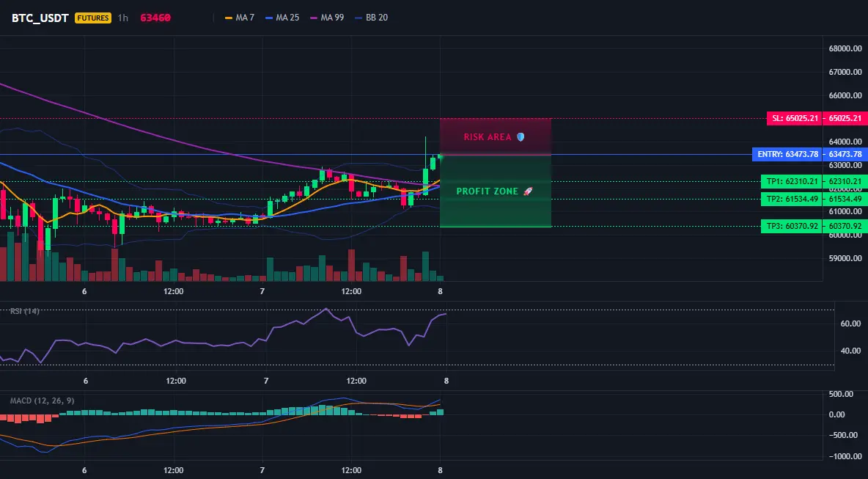This screenshot has width=868, height=479.
Task: Click the price label 65025.21 on the axis
Action: tap(845, 119)
